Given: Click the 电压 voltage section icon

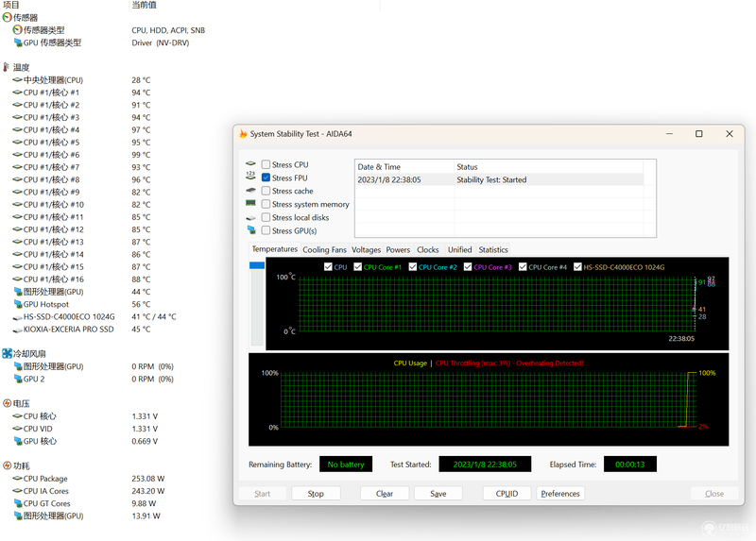Looking at the screenshot, I should tap(8, 403).
